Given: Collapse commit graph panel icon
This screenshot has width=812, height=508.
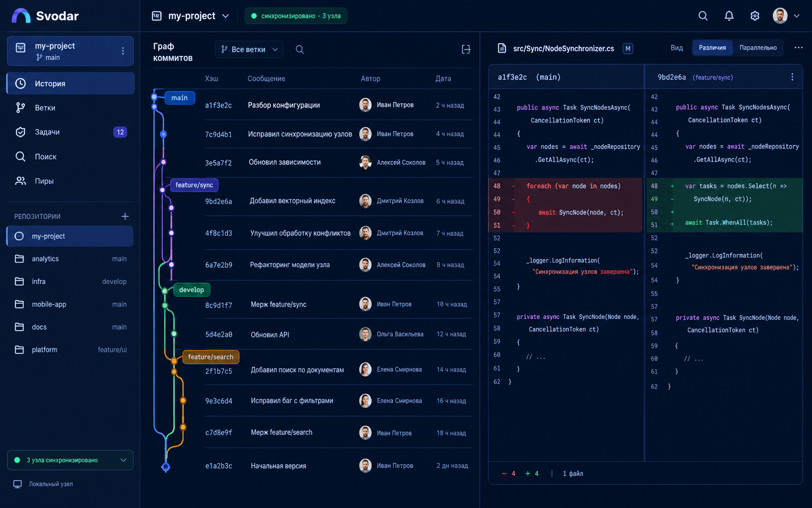Looking at the screenshot, I should click(466, 50).
